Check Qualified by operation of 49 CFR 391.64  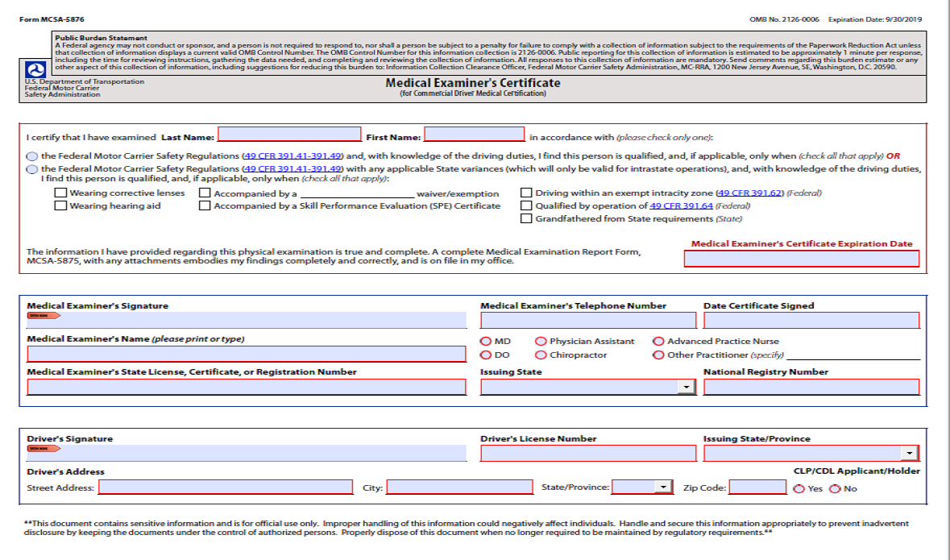point(526,205)
